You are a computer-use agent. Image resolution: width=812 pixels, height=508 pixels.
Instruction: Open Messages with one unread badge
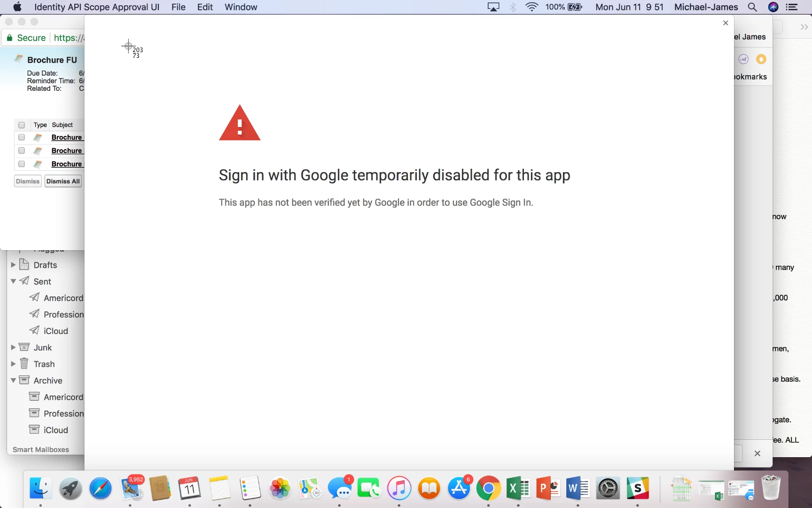(340, 489)
